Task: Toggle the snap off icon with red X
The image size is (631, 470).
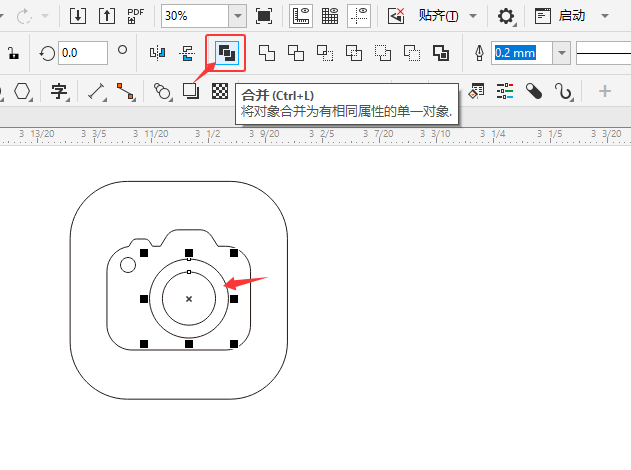Action: 396,16
